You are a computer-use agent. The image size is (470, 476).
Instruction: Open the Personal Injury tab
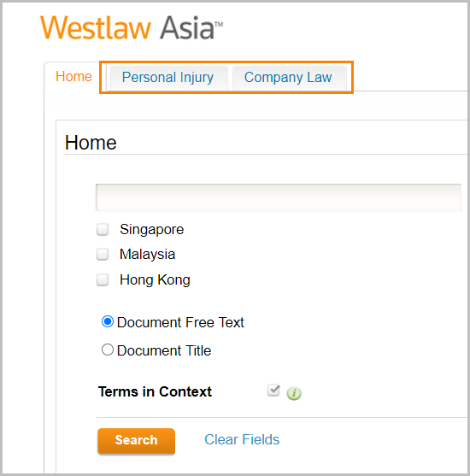(169, 78)
